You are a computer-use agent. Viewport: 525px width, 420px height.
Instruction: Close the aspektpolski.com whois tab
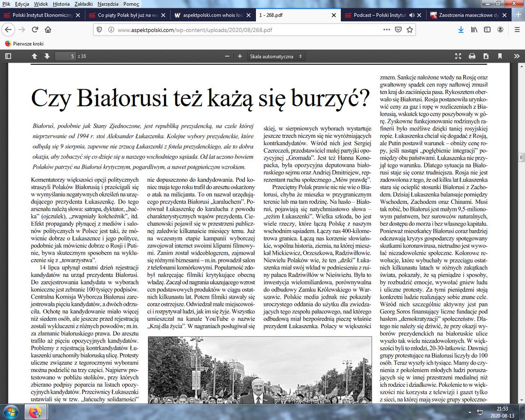point(248,15)
